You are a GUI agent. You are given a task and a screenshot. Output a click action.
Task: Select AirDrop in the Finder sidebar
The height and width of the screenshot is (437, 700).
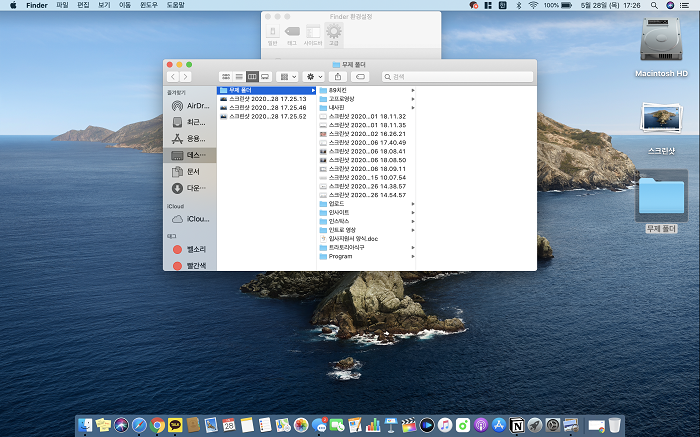click(x=190, y=106)
